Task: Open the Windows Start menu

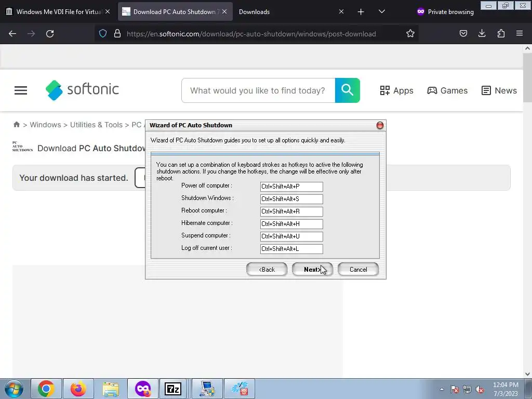Action: 14,389
